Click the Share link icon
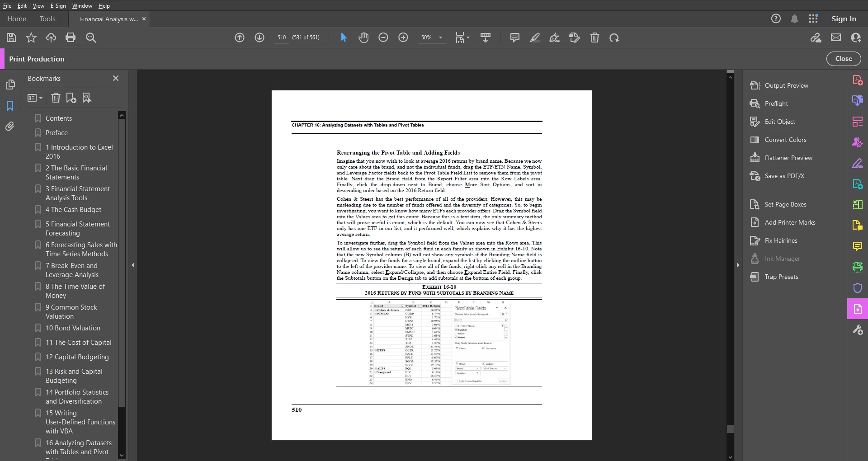The height and width of the screenshot is (461, 868). point(816,38)
